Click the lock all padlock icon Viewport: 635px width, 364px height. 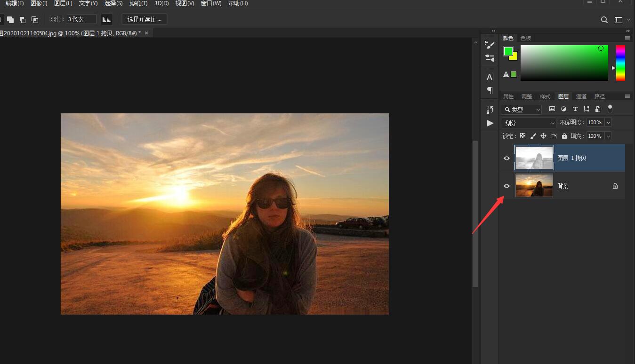[x=564, y=136]
